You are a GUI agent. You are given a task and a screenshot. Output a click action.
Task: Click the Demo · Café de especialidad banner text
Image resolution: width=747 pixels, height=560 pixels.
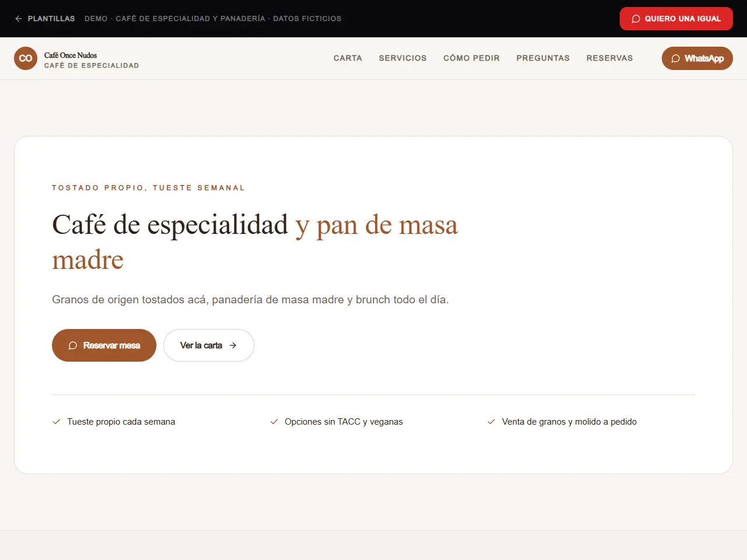point(213,19)
